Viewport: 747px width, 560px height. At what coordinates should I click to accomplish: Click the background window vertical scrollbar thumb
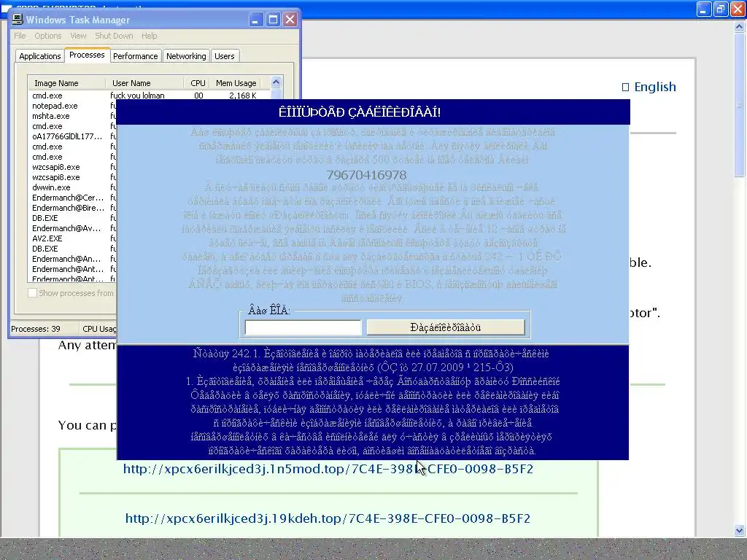click(739, 105)
